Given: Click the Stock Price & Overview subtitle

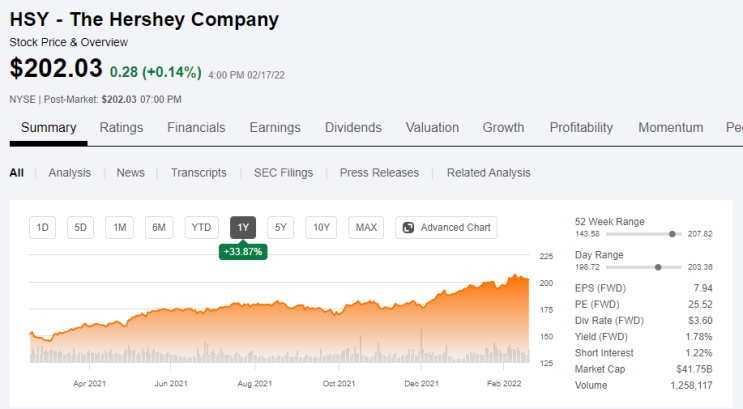Looking at the screenshot, I should (69, 42).
